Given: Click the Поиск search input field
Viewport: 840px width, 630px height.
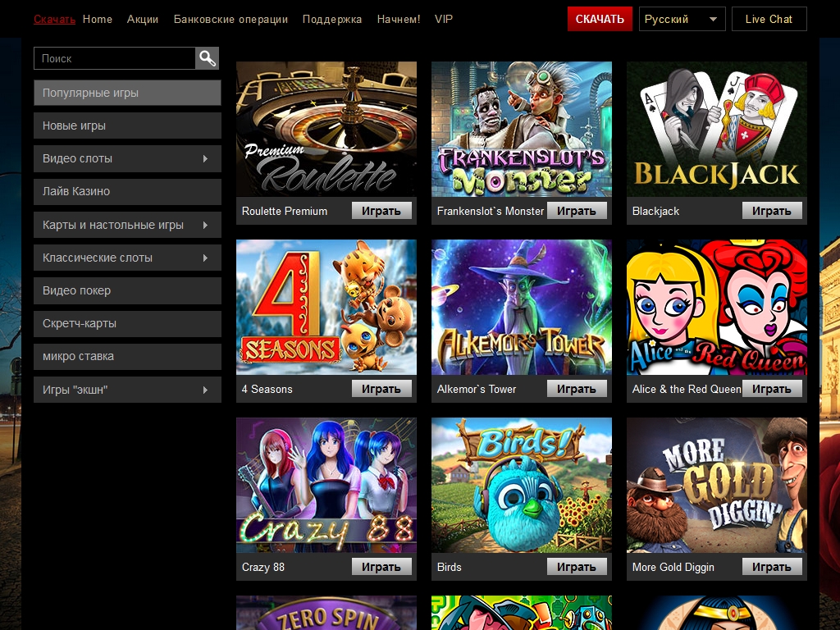Looking at the screenshot, I should pyautogui.click(x=115, y=58).
